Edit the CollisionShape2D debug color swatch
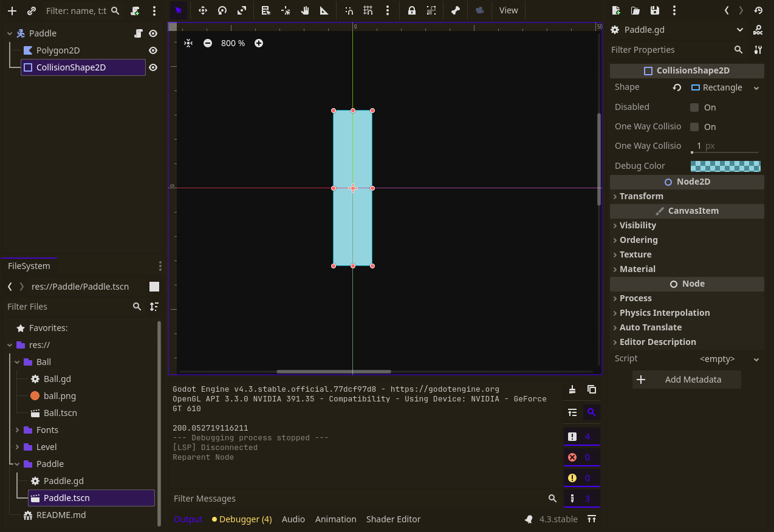Image resolution: width=774 pixels, height=532 pixels. (x=725, y=165)
